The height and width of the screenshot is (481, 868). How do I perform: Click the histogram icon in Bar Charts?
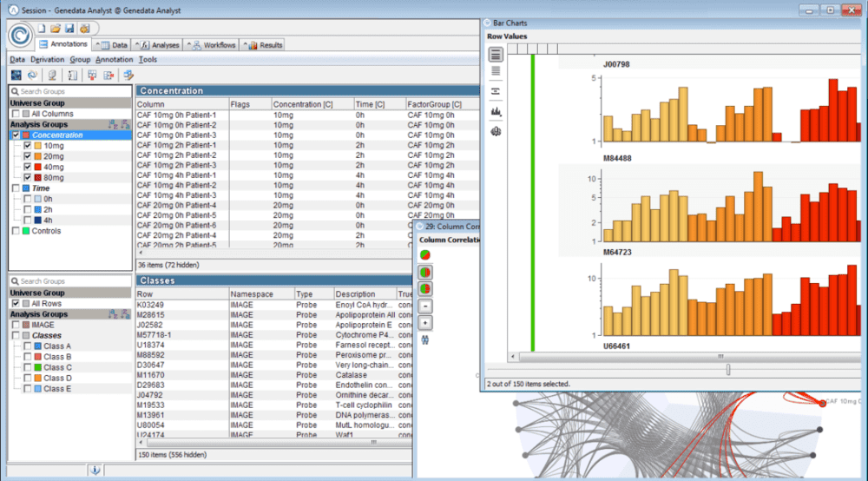[x=496, y=111]
